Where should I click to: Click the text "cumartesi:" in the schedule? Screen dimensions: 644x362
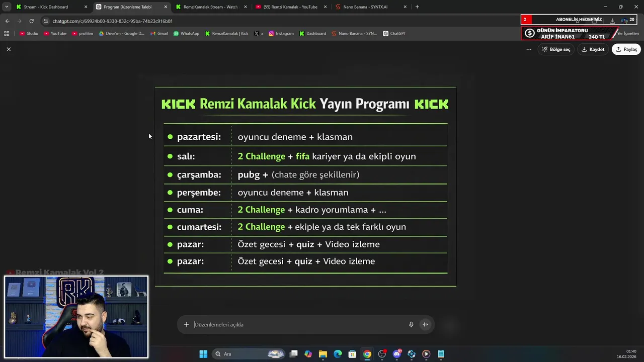point(199,227)
